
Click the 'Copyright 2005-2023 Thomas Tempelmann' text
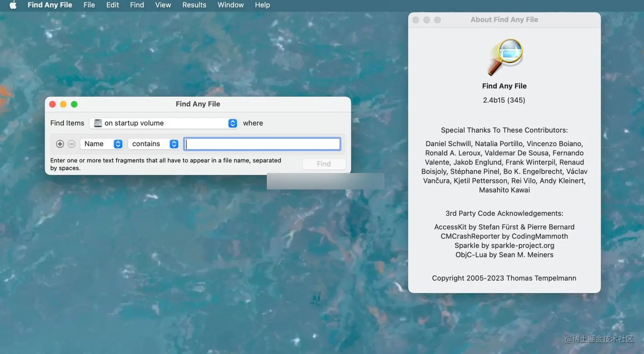coord(504,278)
